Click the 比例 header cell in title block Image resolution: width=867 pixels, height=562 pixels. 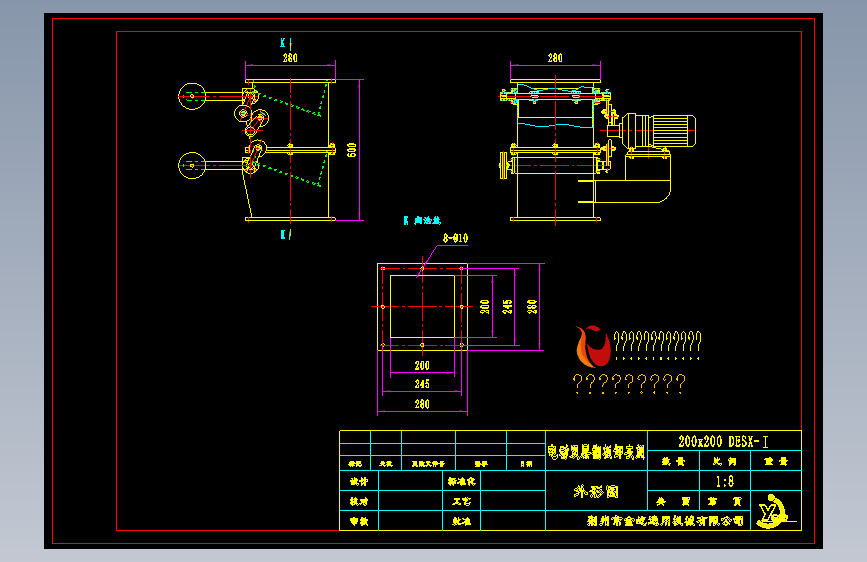click(x=724, y=461)
